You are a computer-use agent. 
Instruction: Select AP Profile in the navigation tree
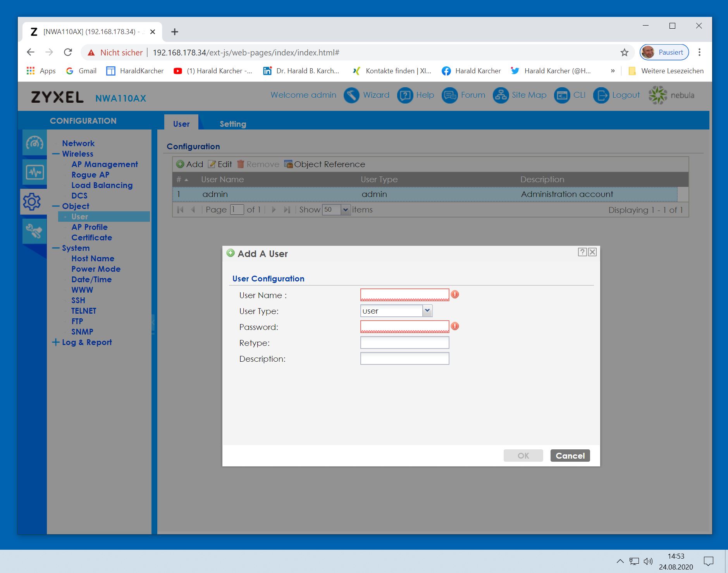coord(89,227)
